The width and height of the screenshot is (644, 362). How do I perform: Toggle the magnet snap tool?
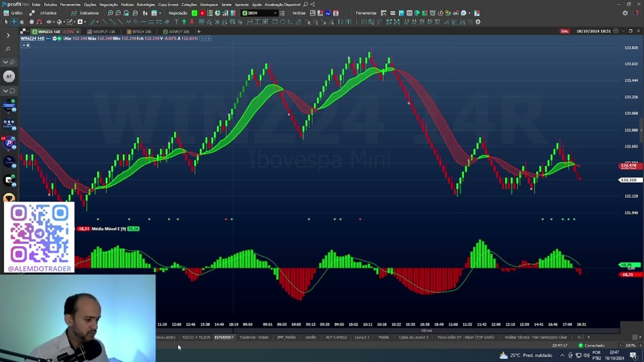point(39,22)
